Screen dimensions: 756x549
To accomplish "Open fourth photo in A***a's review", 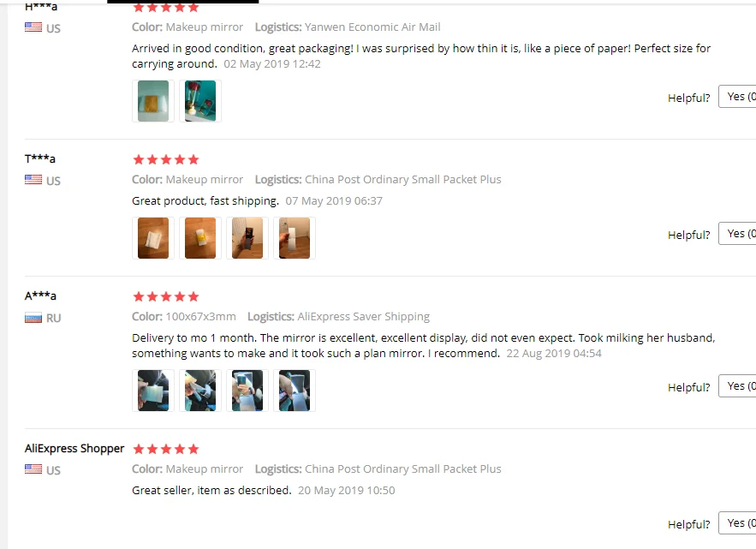I will (x=295, y=391).
